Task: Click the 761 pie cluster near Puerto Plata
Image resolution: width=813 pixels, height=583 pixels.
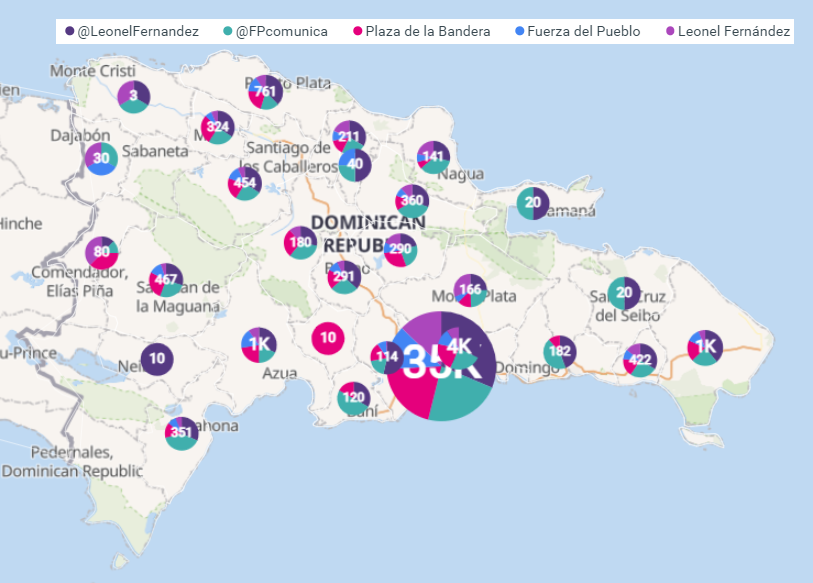Action: pos(265,92)
